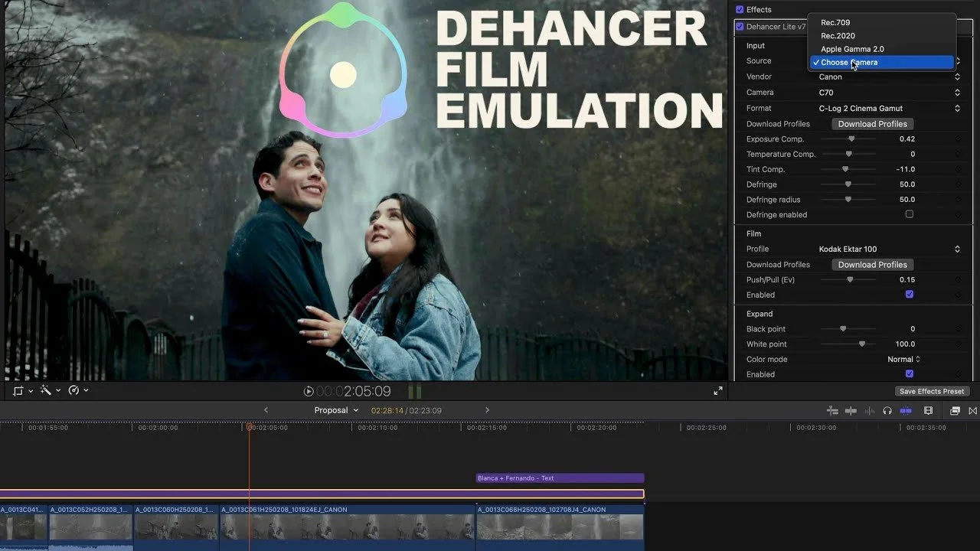Select Rec.2020 from the Source menu

pos(882,36)
